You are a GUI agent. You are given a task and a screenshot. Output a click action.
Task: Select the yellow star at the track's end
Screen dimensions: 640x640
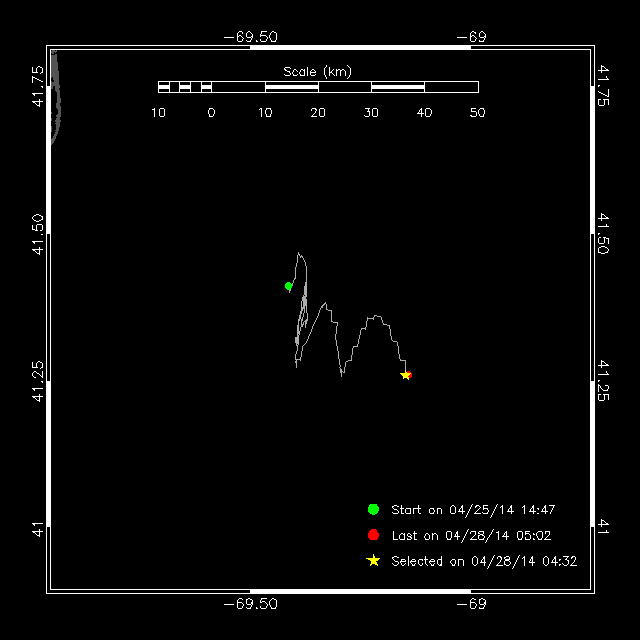click(x=405, y=375)
